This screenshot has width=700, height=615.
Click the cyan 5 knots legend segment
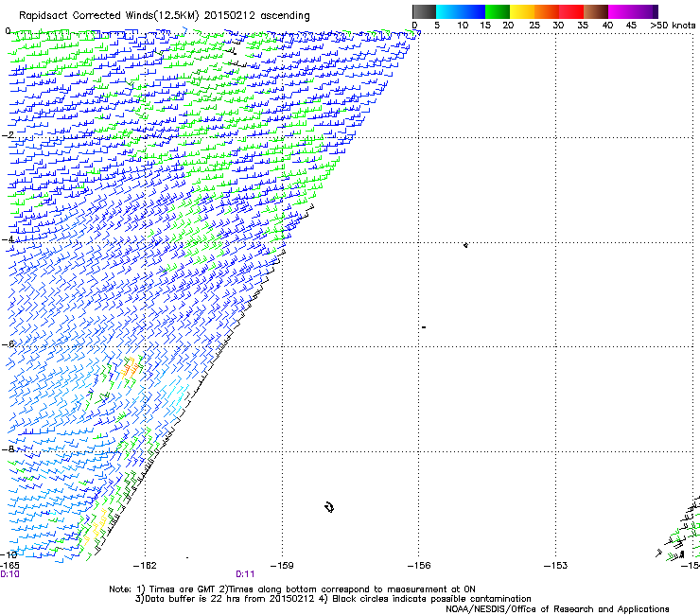pyautogui.click(x=447, y=11)
